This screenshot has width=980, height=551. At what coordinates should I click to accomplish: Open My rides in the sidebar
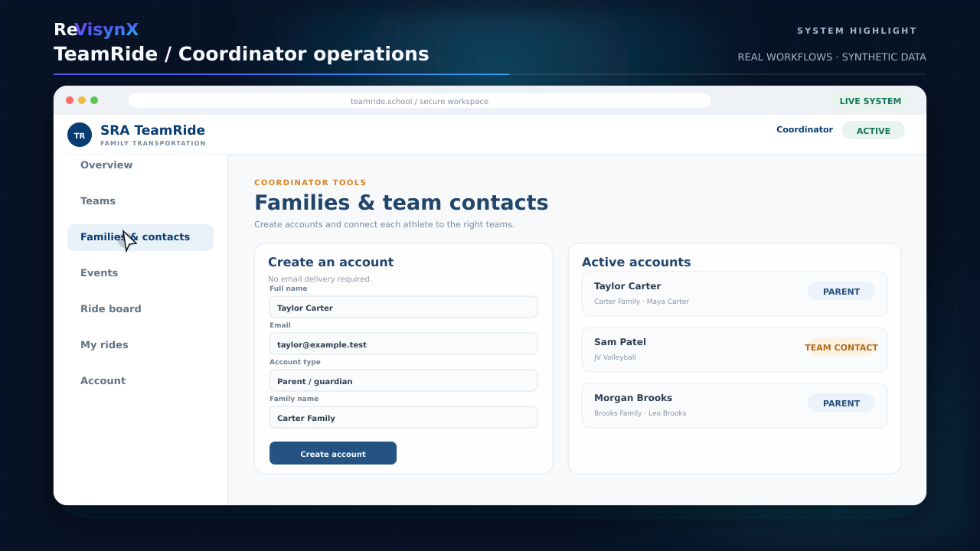click(104, 345)
